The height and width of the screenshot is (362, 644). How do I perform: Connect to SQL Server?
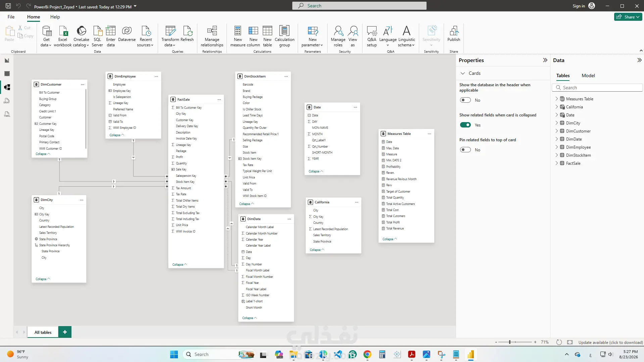97,36
